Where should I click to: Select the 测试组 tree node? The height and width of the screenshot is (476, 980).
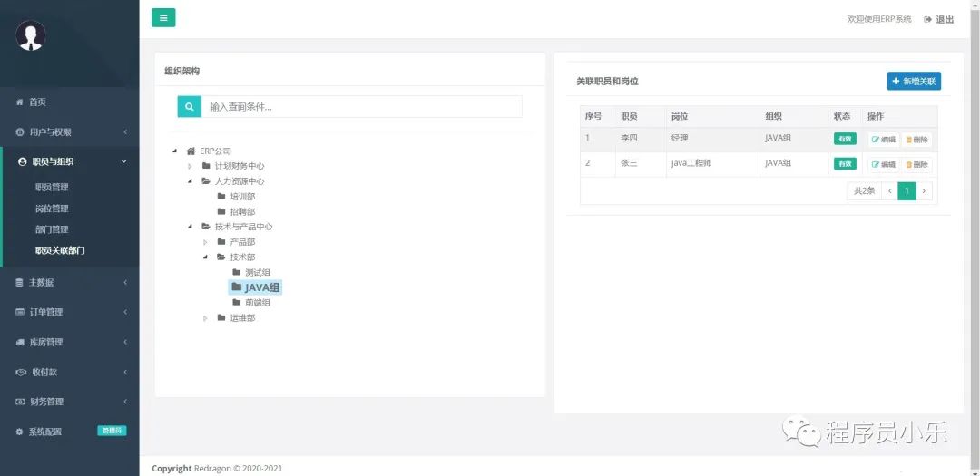(x=258, y=272)
